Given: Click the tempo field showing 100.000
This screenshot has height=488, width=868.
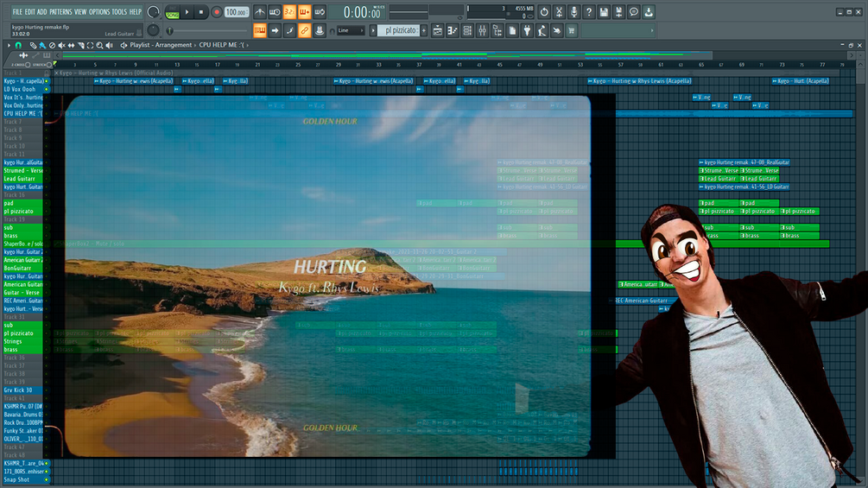Looking at the screenshot, I should [x=237, y=11].
